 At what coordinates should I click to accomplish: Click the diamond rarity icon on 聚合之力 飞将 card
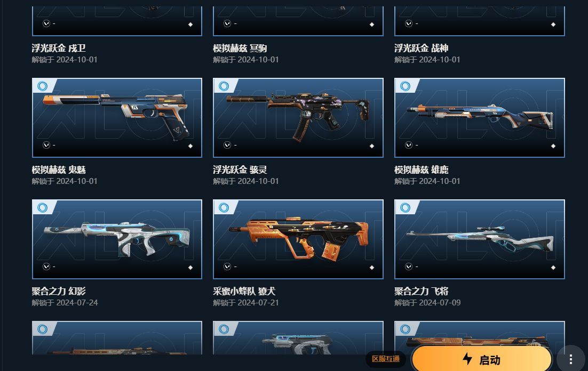(553, 268)
